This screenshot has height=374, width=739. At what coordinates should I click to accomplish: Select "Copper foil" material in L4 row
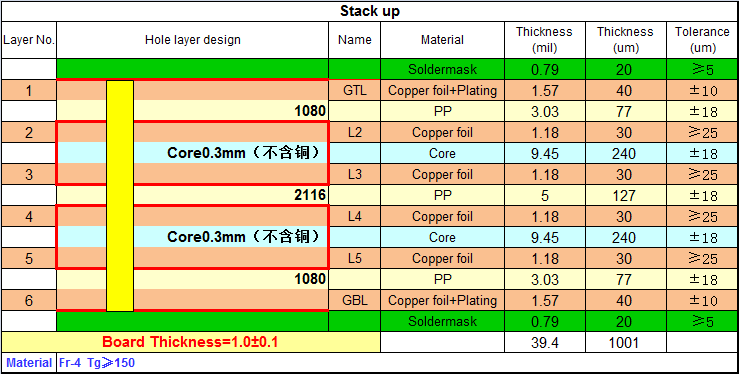[442, 216]
